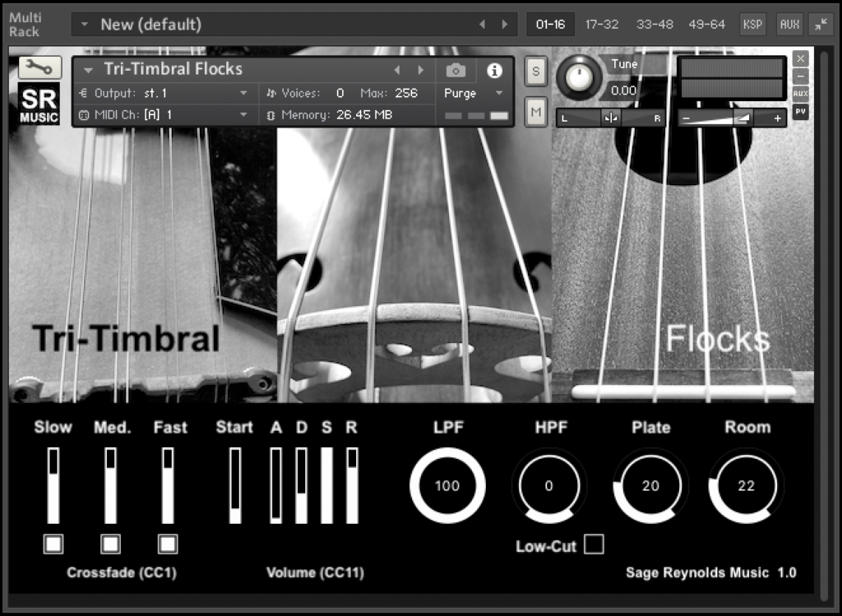The height and width of the screenshot is (616, 842).
Task: Enable the Low-Cut checkbox
Action: 594,544
